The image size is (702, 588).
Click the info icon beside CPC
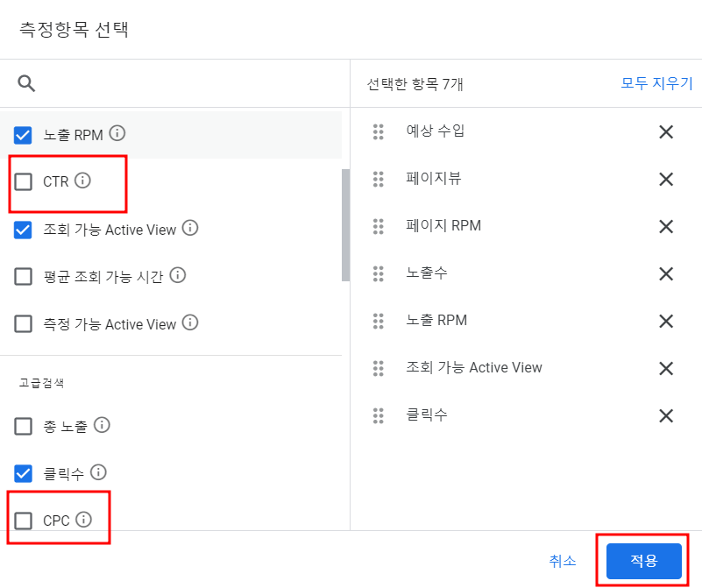point(84,520)
